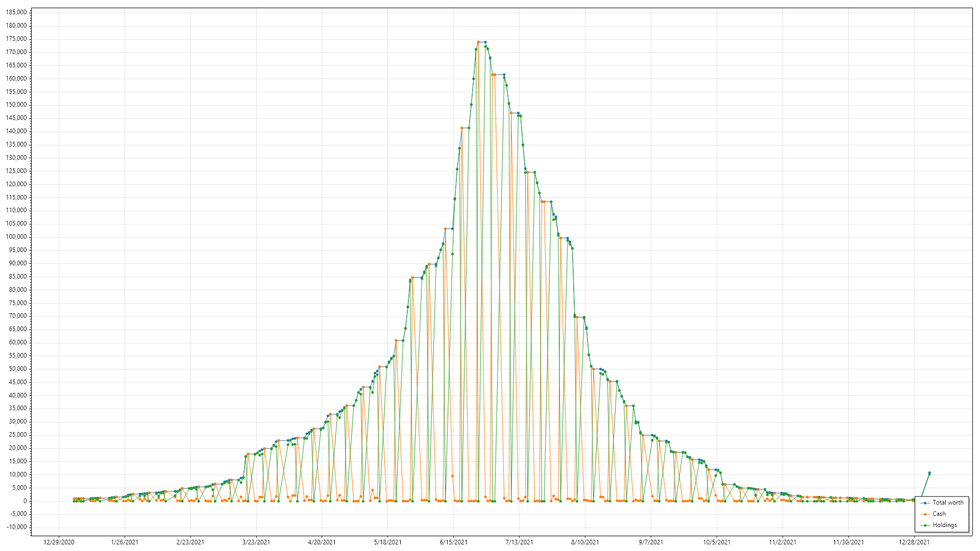Screen dimensions: 980x551
Task: Click the Total worth legend entry
Action: (942, 503)
